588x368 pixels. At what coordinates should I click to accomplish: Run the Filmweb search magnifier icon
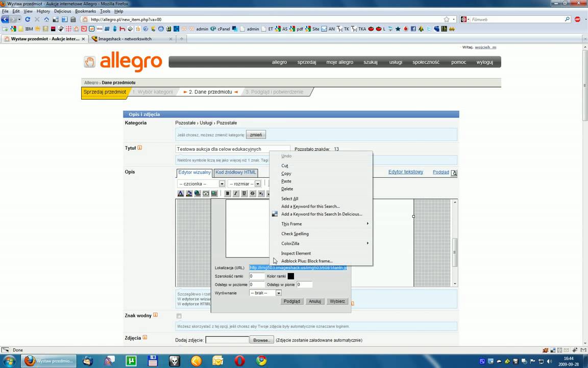[x=567, y=19]
